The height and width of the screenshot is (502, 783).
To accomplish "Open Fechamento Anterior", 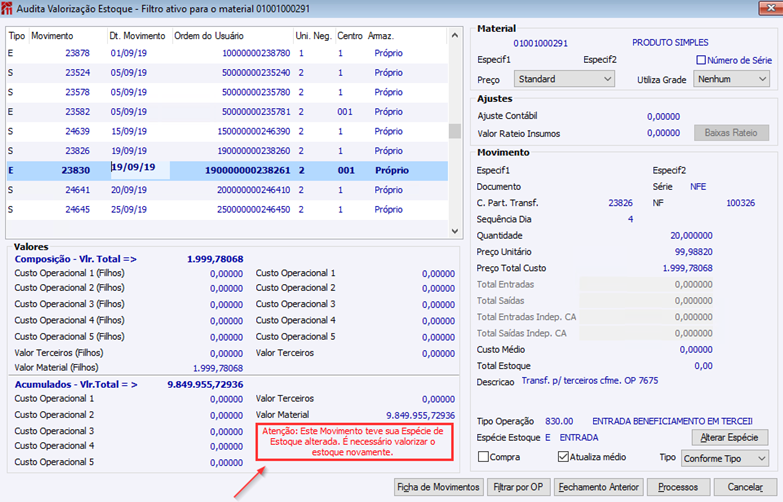I will pyautogui.click(x=598, y=487).
